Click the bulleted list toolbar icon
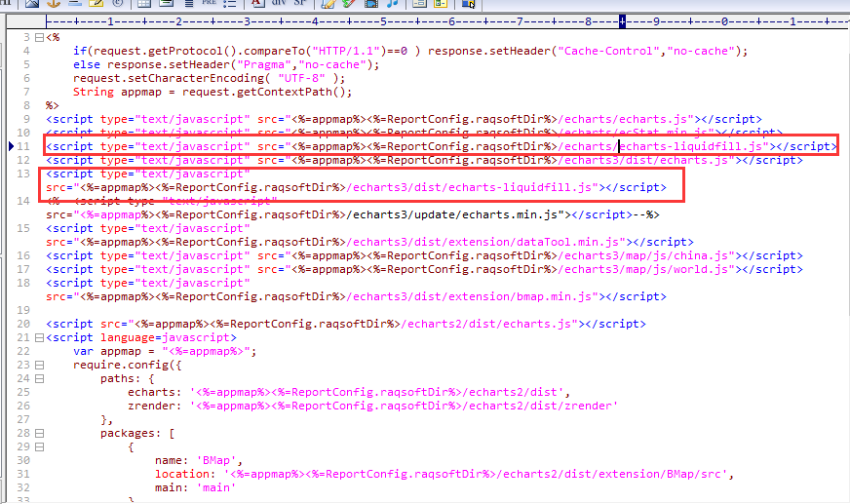This screenshot has height=504, width=850. (x=230, y=3)
